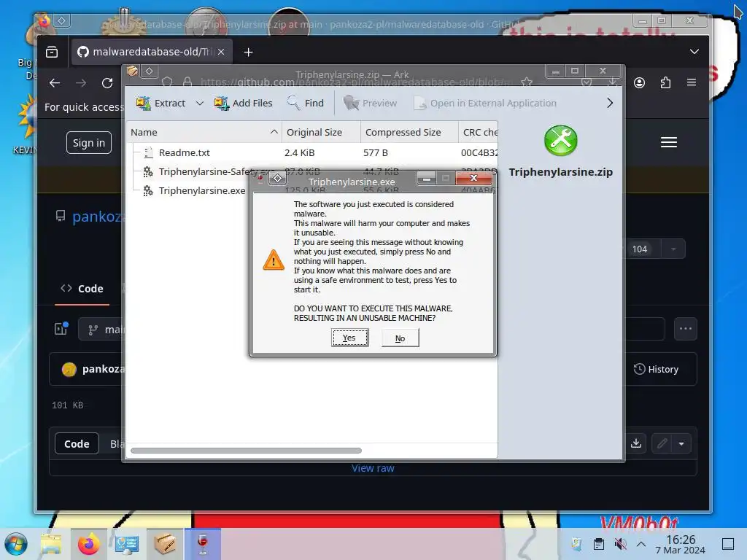
Task: Open Firefox list all tabs chevron
Action: click(x=694, y=52)
